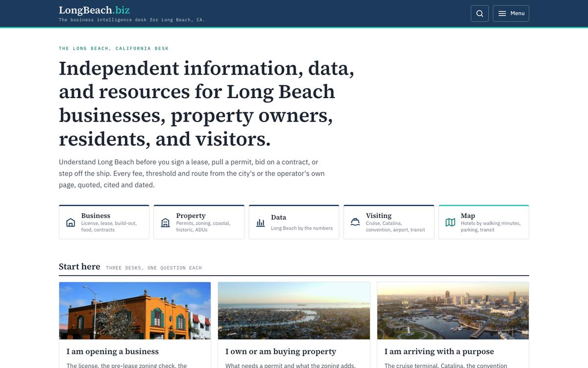Click the Property building icon
Image resolution: width=588 pixels, height=368 pixels.
point(166,222)
